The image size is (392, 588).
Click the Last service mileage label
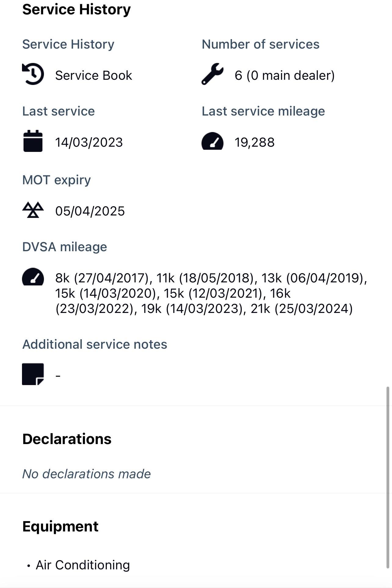point(263,111)
